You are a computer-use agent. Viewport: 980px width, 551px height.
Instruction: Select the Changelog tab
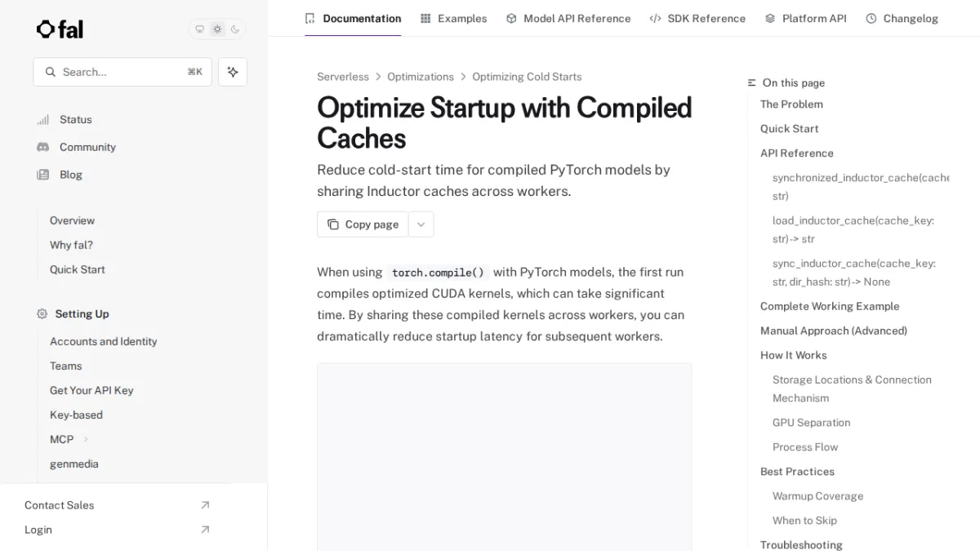pos(902,18)
